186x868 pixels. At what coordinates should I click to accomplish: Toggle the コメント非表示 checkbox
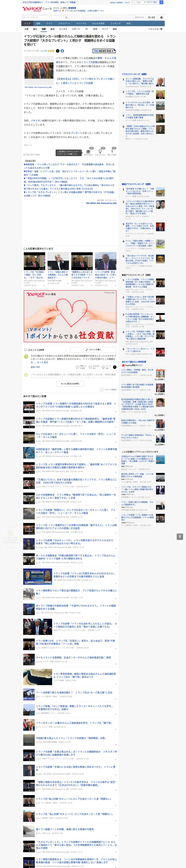click(x=102, y=390)
